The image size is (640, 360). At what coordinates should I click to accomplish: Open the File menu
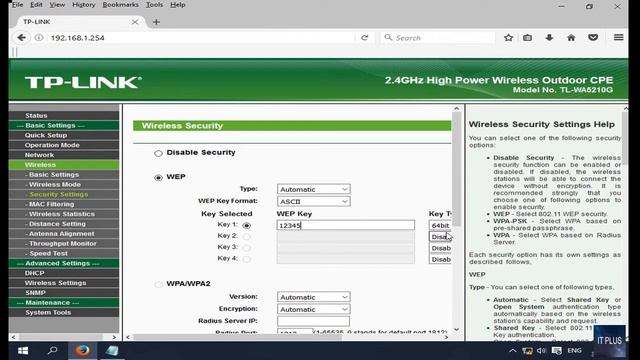(x=18, y=5)
